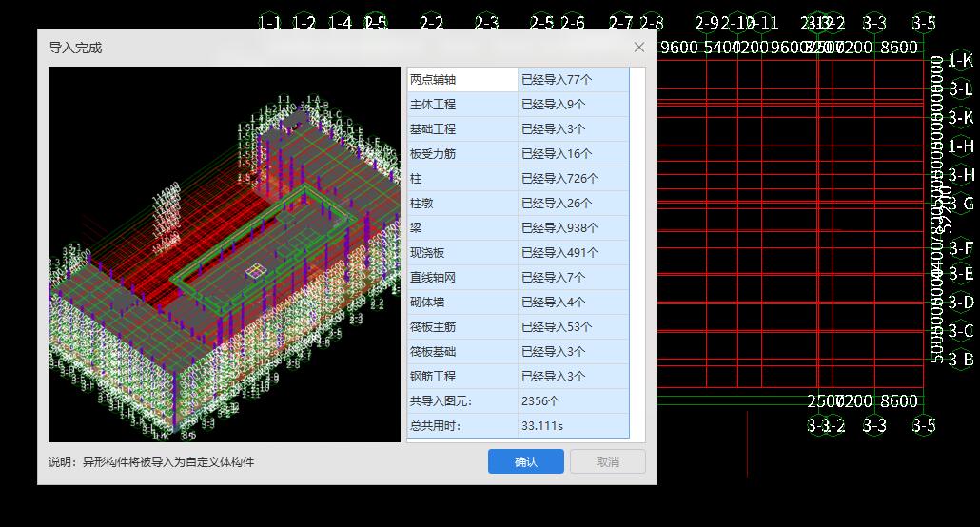
Task: Click the 33.111s elapsed time cell
Action: point(574,426)
